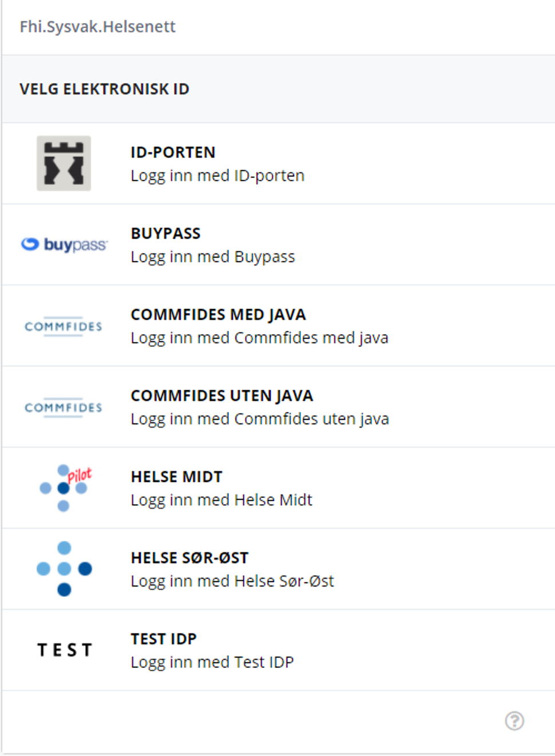Click the Commfides med java logo
Image resolution: width=555 pixels, height=756 pixels.
[64, 326]
